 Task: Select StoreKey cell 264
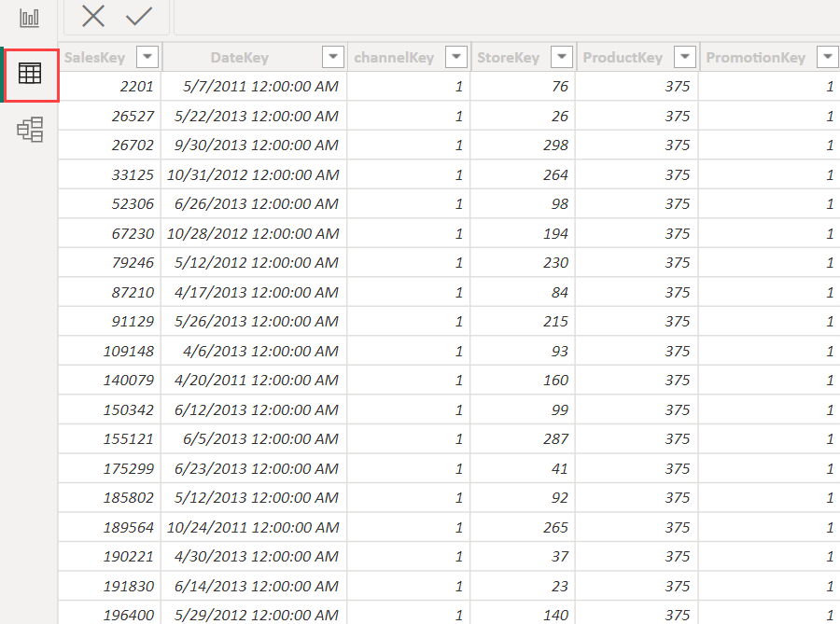click(x=523, y=174)
